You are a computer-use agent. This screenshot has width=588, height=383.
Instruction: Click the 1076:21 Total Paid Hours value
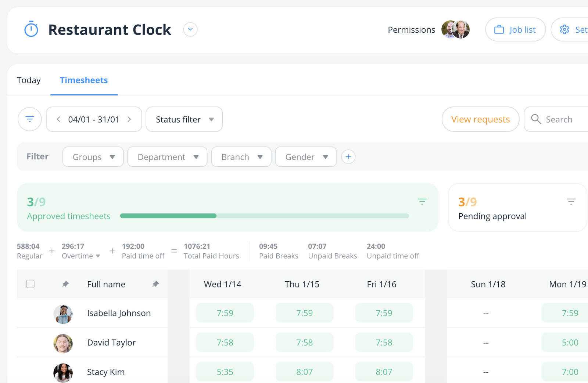click(x=197, y=246)
